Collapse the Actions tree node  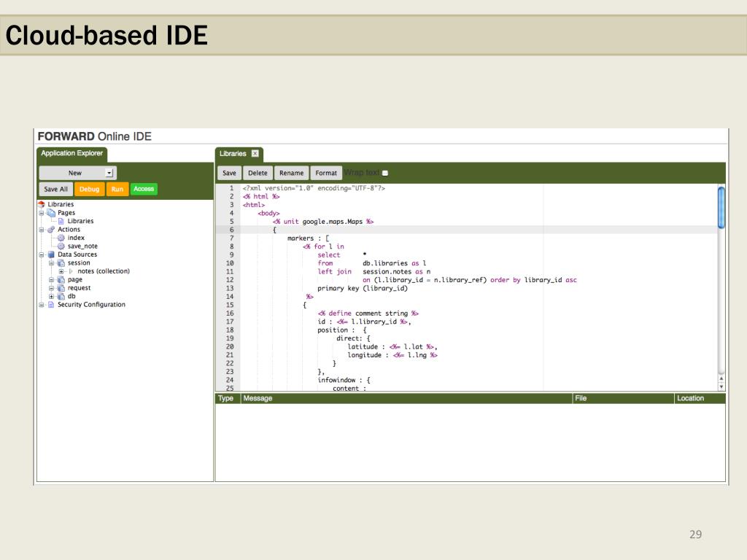click(42, 230)
